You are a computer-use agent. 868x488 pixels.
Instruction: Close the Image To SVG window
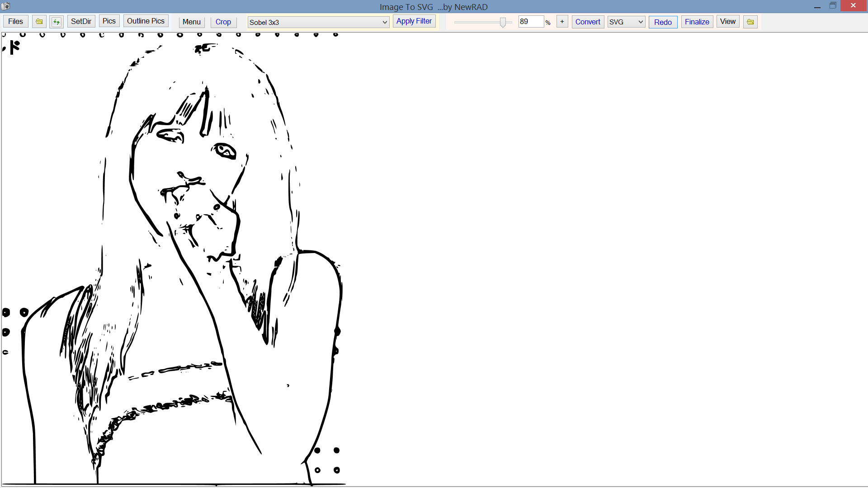854,6
